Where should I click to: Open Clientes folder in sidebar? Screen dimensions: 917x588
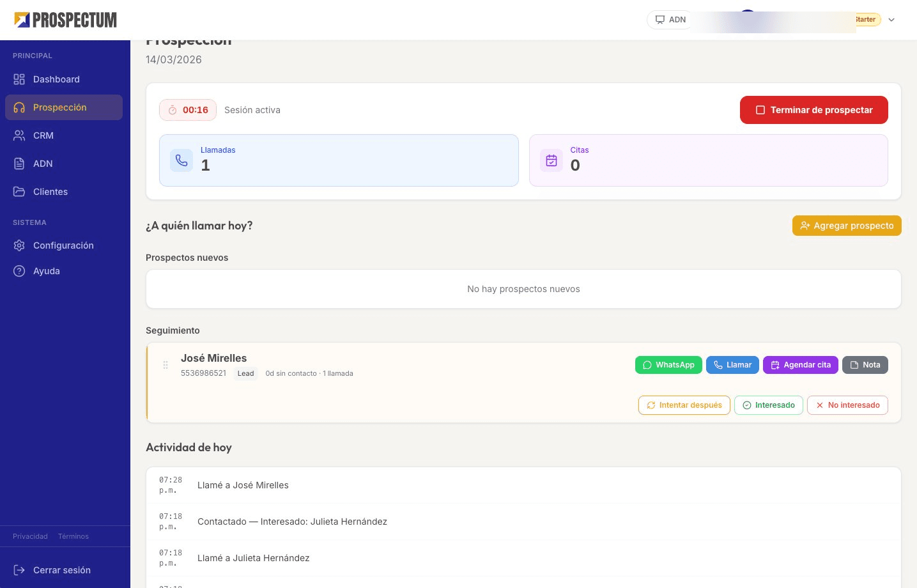click(x=50, y=192)
